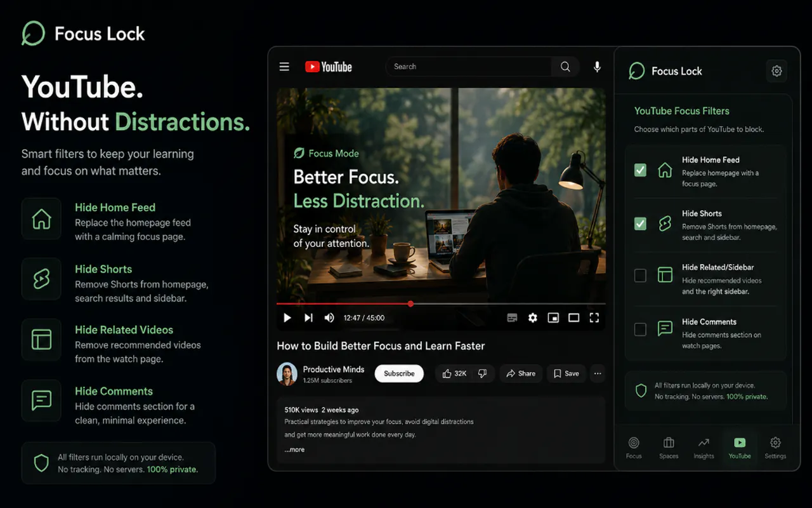The height and width of the screenshot is (508, 812).
Task: Click the sidebar layout icon in panel
Action: (665, 274)
